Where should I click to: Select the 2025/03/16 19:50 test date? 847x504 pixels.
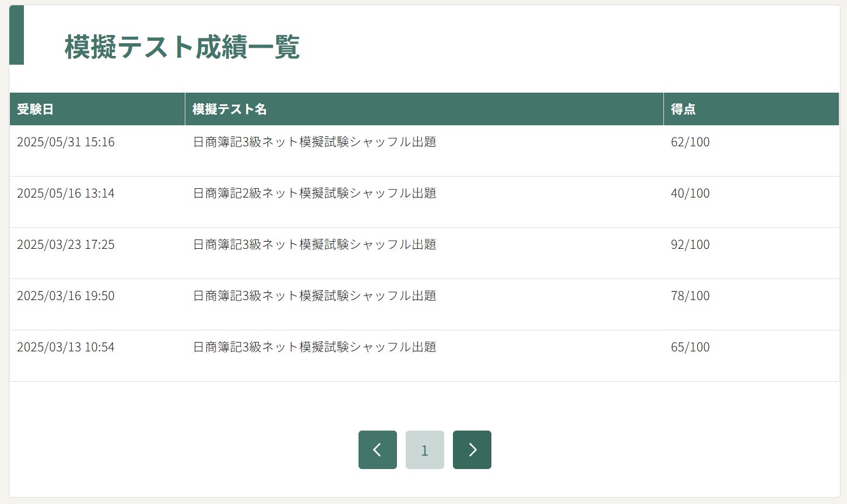click(66, 296)
